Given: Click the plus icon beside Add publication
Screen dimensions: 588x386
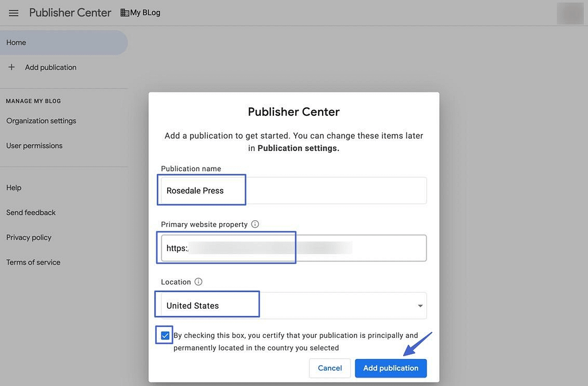Looking at the screenshot, I should [x=11, y=67].
